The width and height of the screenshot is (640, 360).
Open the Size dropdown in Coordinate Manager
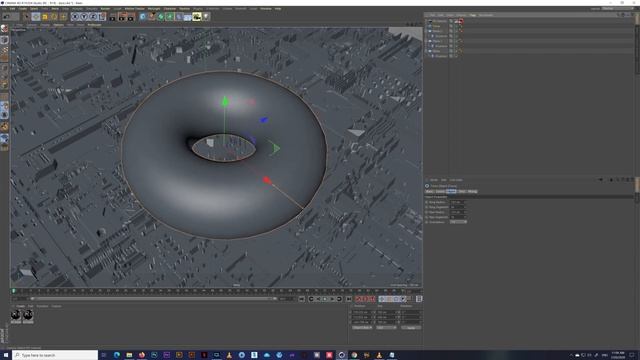(386, 327)
